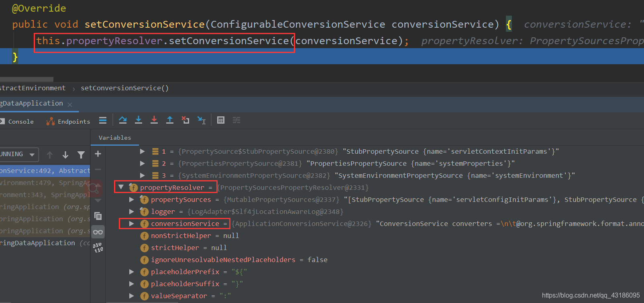Expand the logger field
Image resolution: width=644 pixels, height=303 pixels.
[x=131, y=211]
